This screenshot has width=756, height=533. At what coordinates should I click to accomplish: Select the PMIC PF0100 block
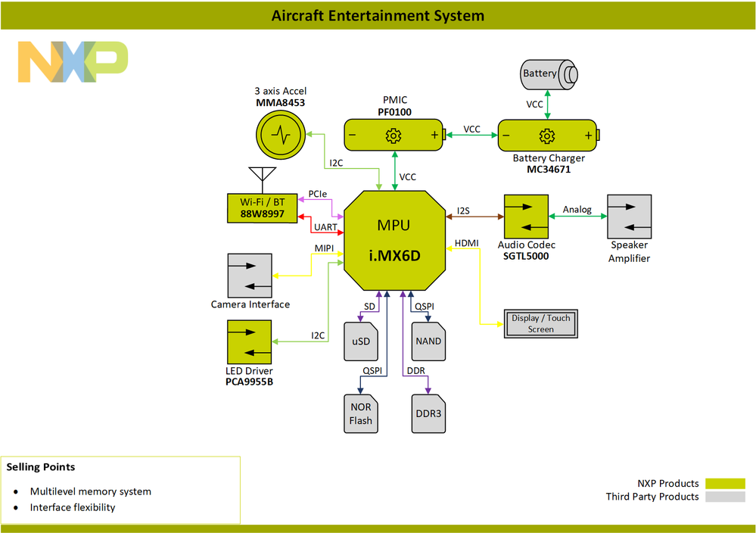tap(394, 135)
